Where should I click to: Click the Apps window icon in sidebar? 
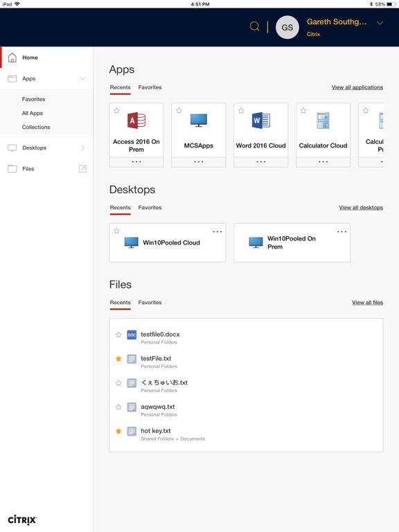[12, 78]
